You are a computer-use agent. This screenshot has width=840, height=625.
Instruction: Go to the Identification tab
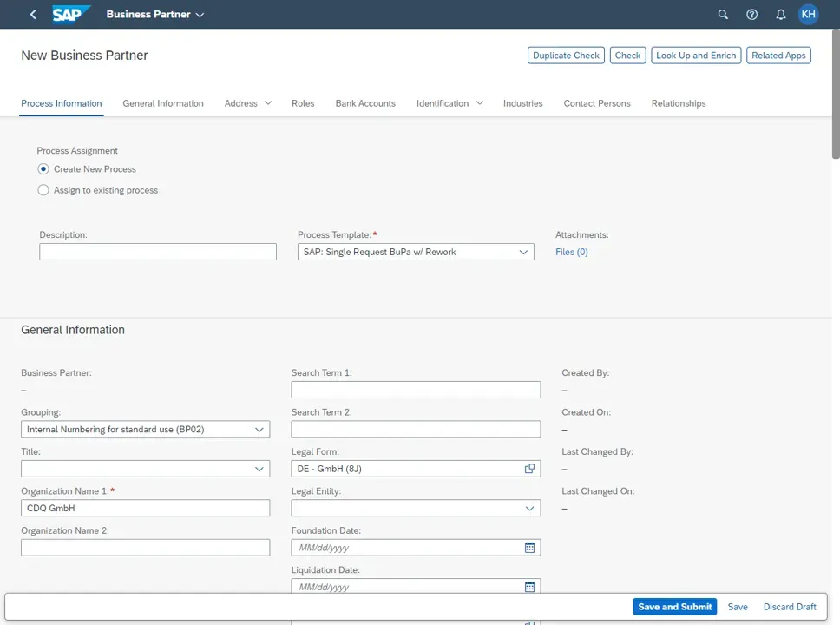point(443,103)
